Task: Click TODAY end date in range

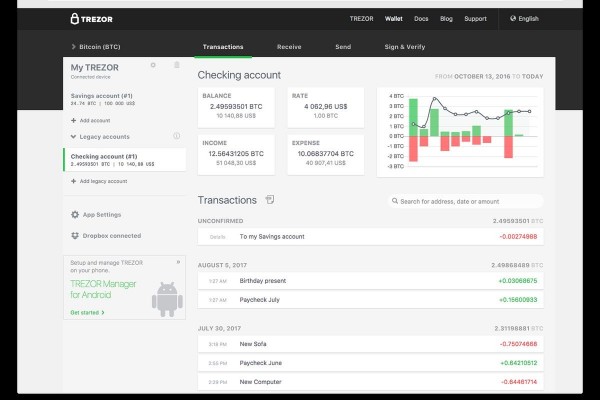Action: [x=533, y=76]
